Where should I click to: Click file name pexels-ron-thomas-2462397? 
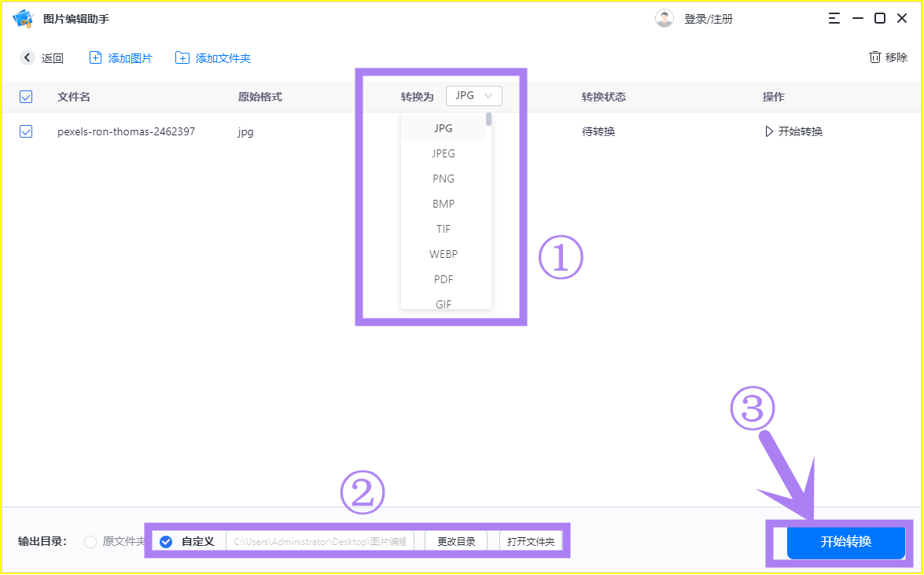point(126,131)
